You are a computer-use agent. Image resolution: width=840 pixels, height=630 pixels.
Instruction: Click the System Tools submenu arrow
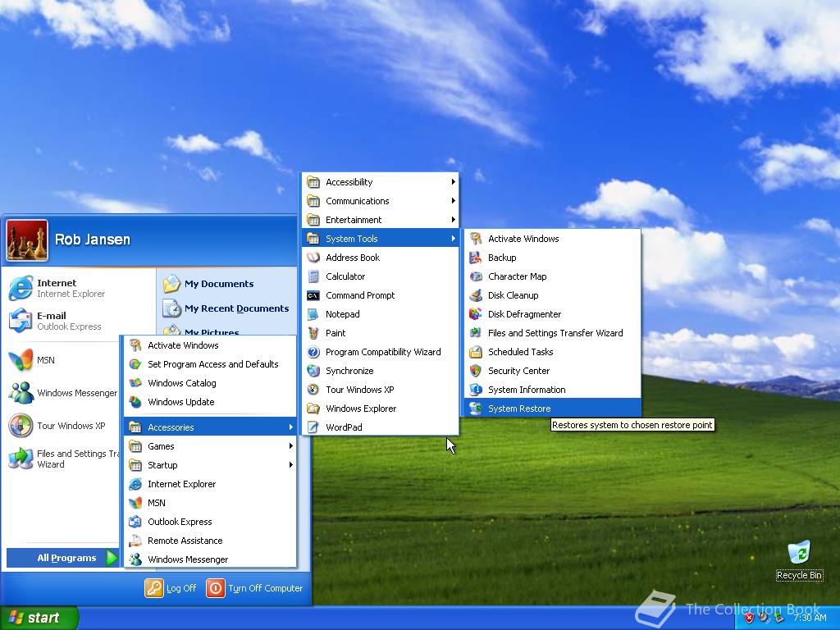[453, 239]
